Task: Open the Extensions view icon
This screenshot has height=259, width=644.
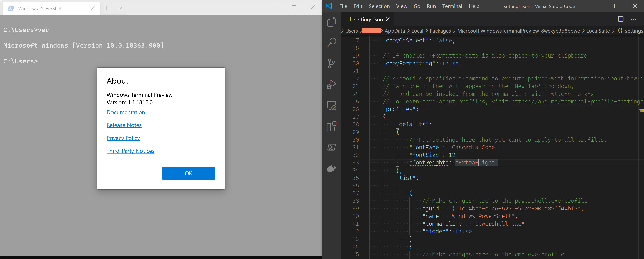Action: (331, 126)
